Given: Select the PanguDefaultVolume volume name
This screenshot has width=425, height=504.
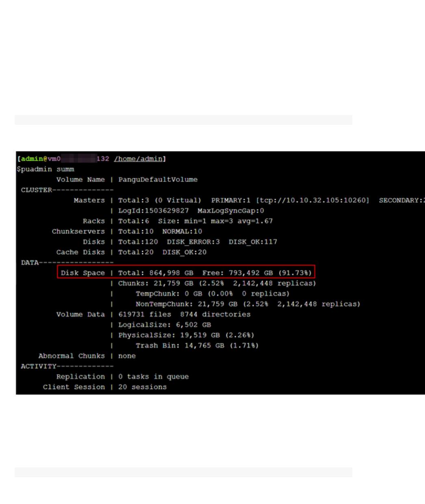Looking at the screenshot, I should [x=158, y=179].
